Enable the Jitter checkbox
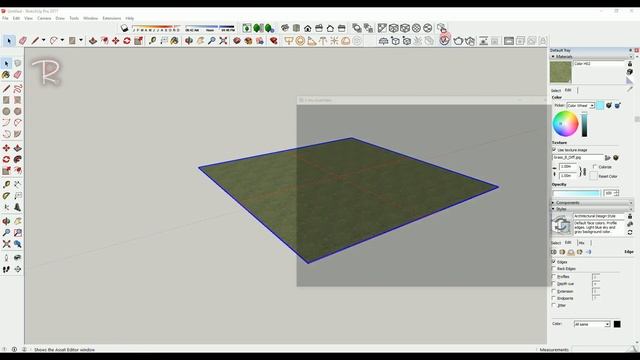Screen dimensions: 640x360 [x=554, y=305]
